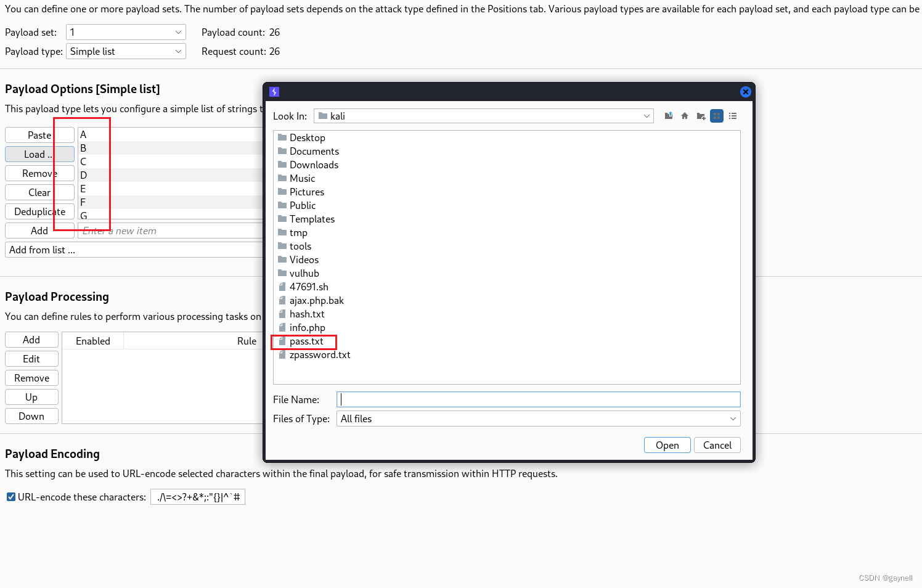Click the tmp folder icon
The height and width of the screenshot is (588, 922).
click(282, 232)
